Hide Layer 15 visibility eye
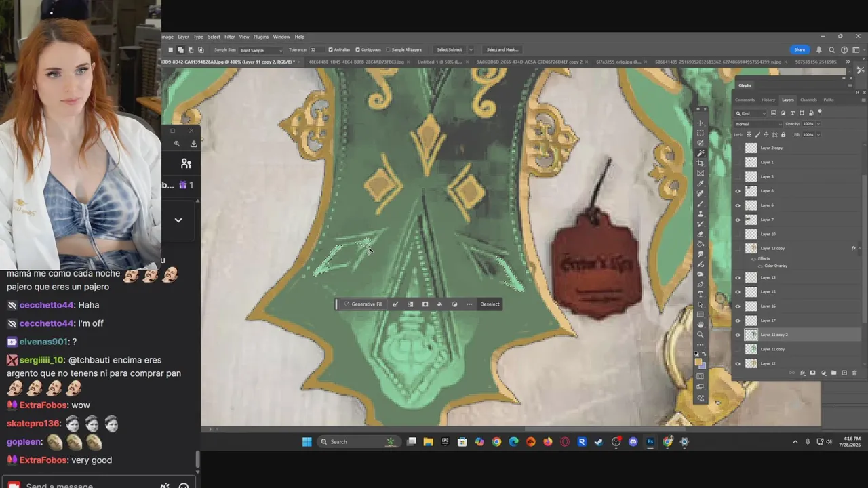 tap(738, 291)
